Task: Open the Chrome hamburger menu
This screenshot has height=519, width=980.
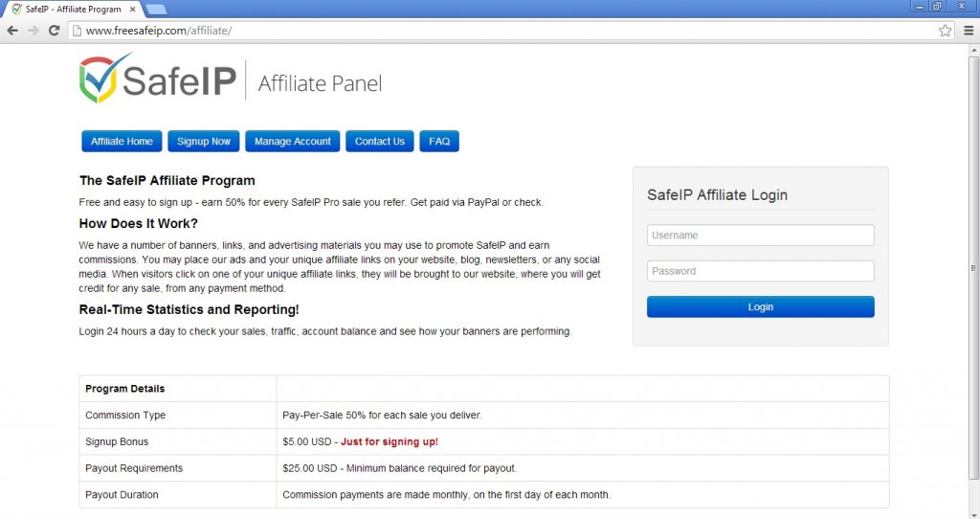Action: click(969, 30)
